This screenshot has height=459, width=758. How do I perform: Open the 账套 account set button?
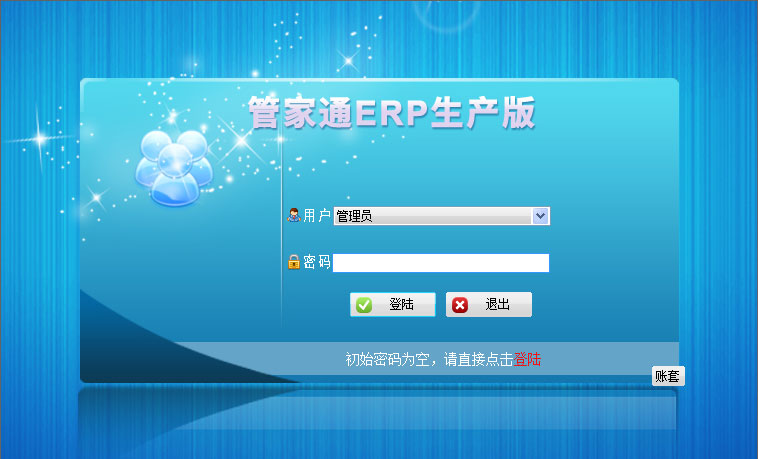[668, 376]
